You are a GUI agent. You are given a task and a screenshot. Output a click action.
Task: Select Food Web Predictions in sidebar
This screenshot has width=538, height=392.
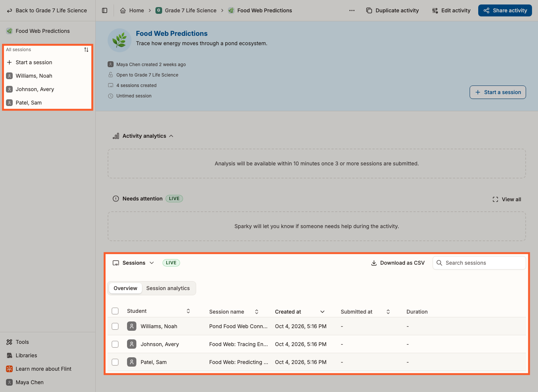click(x=47, y=31)
